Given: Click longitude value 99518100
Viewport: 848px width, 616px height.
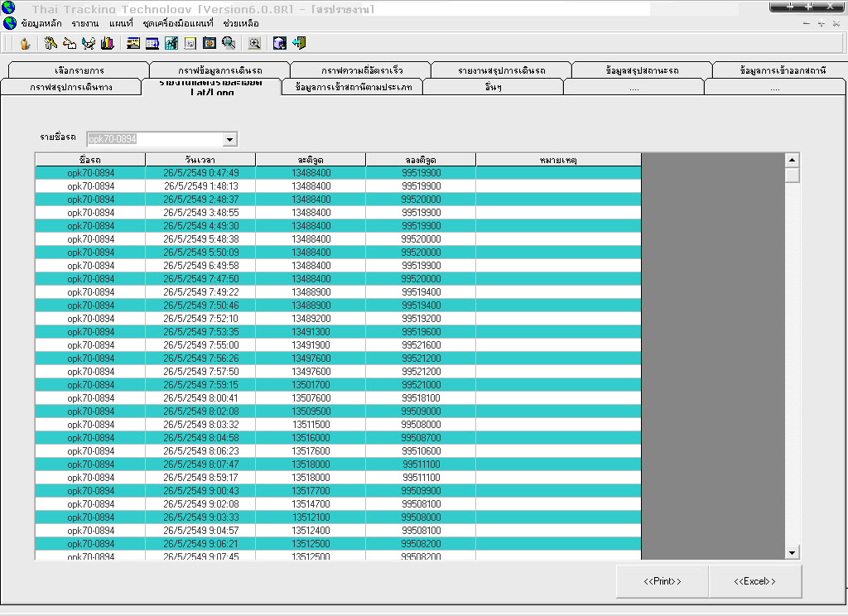Looking at the screenshot, I should pyautogui.click(x=422, y=398).
